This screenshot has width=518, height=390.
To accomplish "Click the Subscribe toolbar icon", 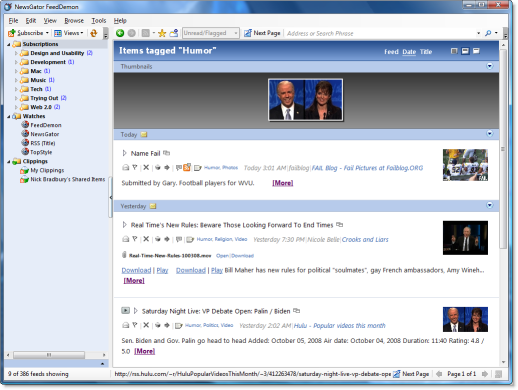I will (x=12, y=33).
